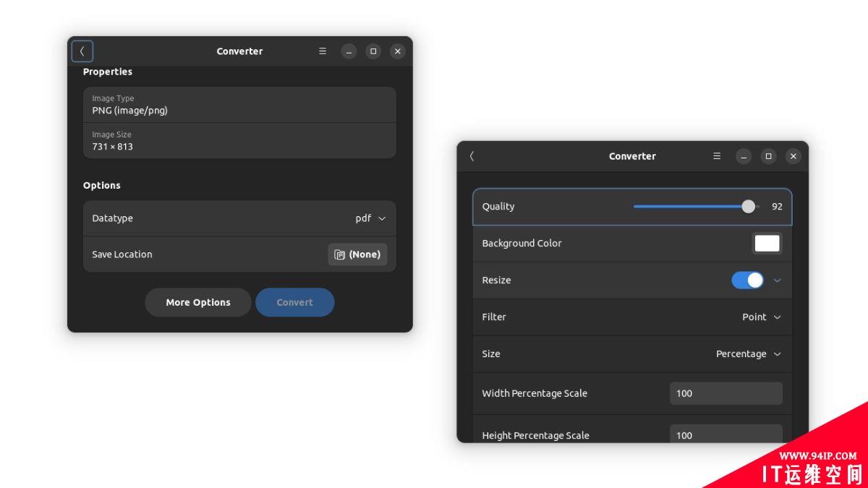Click the Datatype label
The width and height of the screenshot is (868, 488).
click(112, 218)
